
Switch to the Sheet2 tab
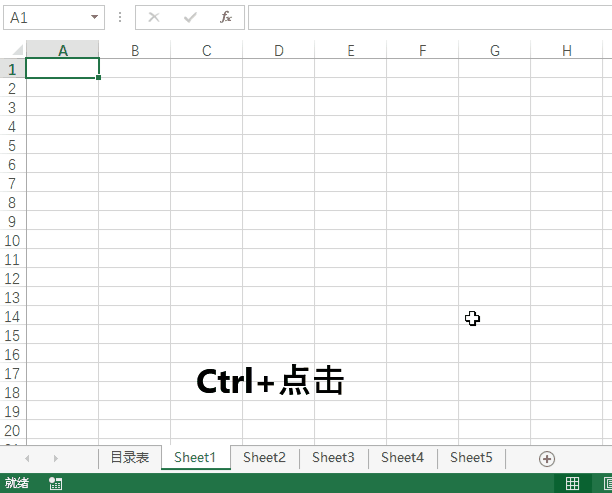tap(264, 458)
